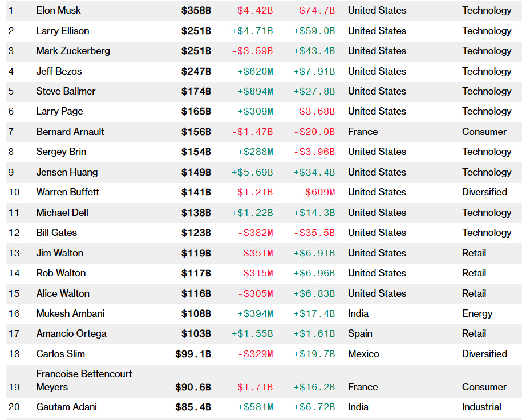Click Larry Page's name
This screenshot has width=522, height=420.
[x=59, y=111]
